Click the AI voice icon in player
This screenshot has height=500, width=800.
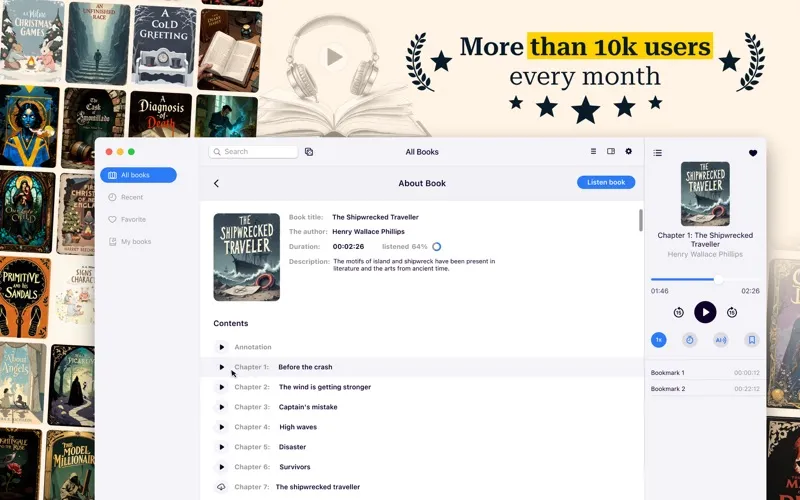pyautogui.click(x=720, y=340)
